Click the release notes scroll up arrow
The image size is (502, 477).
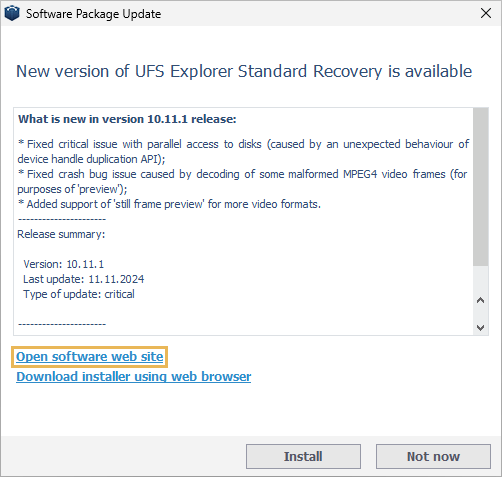click(480, 300)
